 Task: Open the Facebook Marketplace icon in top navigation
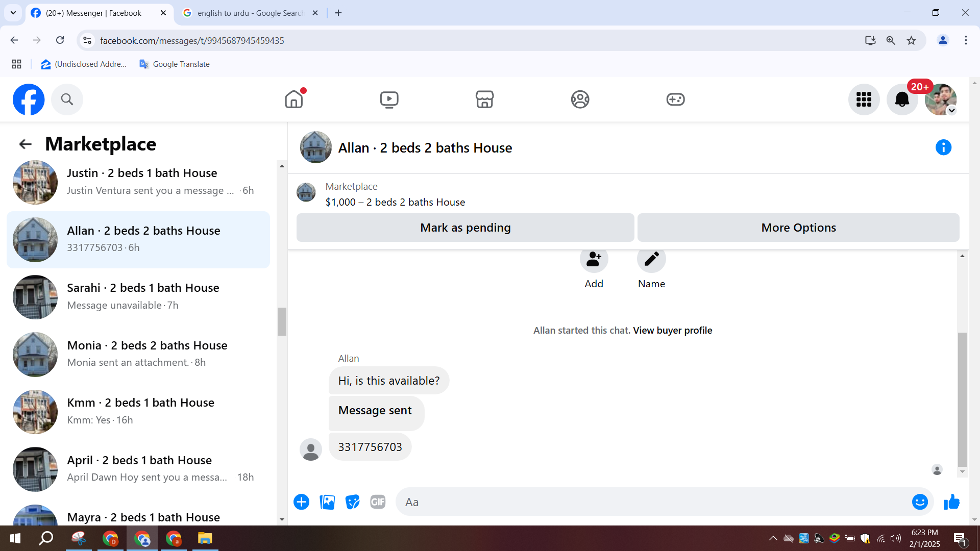484,99
